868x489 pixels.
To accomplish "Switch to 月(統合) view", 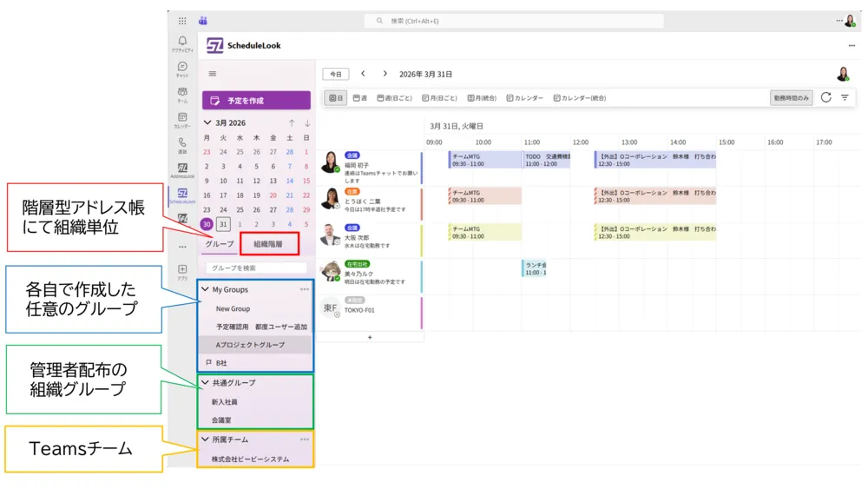I will (x=482, y=98).
